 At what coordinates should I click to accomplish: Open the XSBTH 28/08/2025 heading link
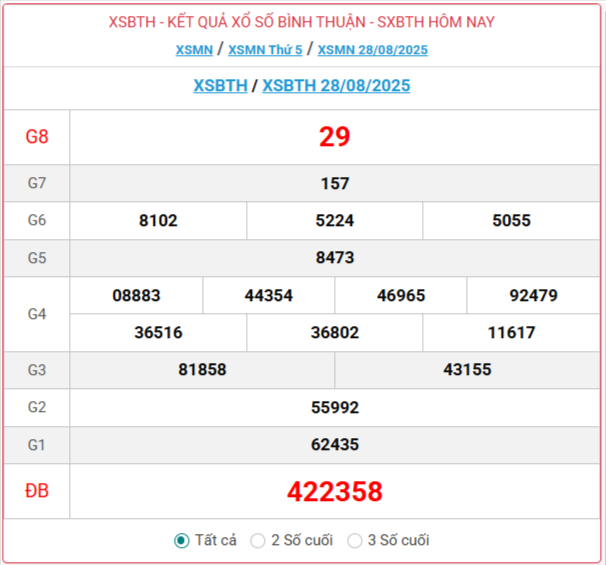(336, 86)
